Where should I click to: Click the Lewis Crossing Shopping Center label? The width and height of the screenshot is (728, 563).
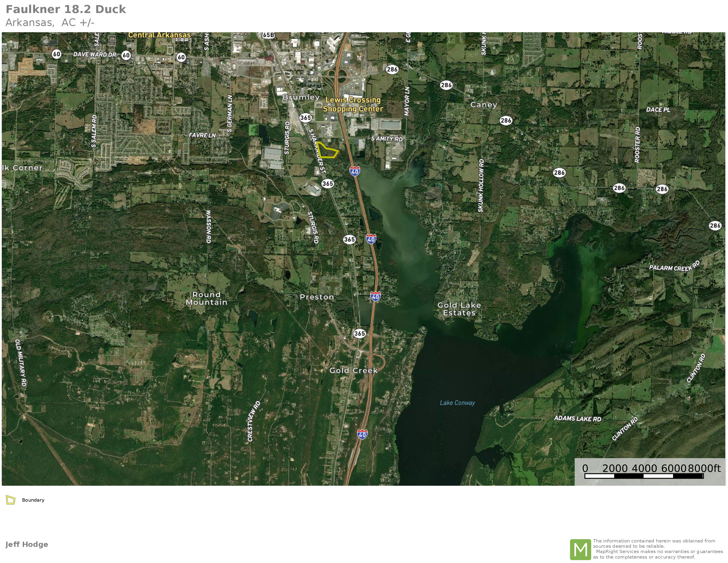pos(353,104)
